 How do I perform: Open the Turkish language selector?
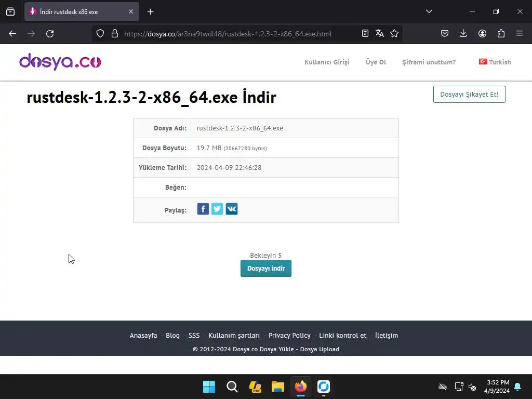point(495,62)
